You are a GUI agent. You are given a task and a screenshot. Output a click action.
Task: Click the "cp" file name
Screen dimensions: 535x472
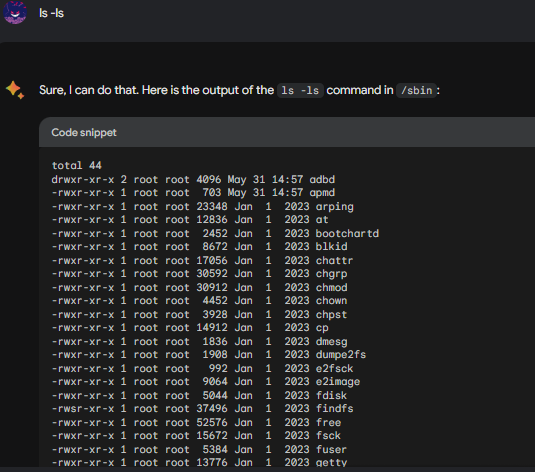pos(322,328)
